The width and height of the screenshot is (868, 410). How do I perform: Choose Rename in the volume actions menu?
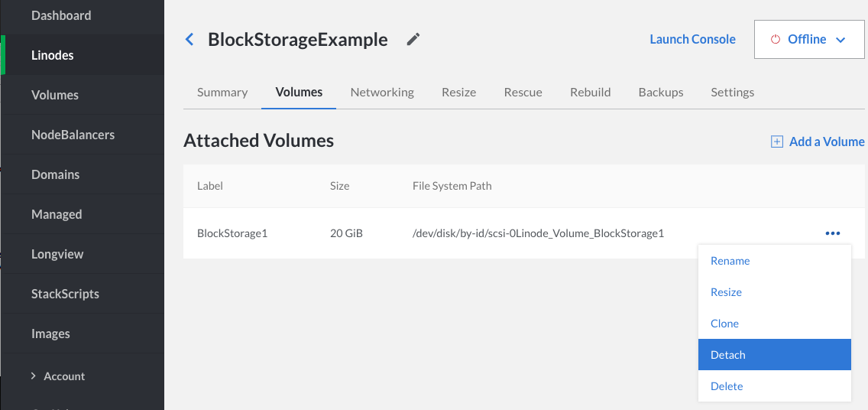[730, 261]
